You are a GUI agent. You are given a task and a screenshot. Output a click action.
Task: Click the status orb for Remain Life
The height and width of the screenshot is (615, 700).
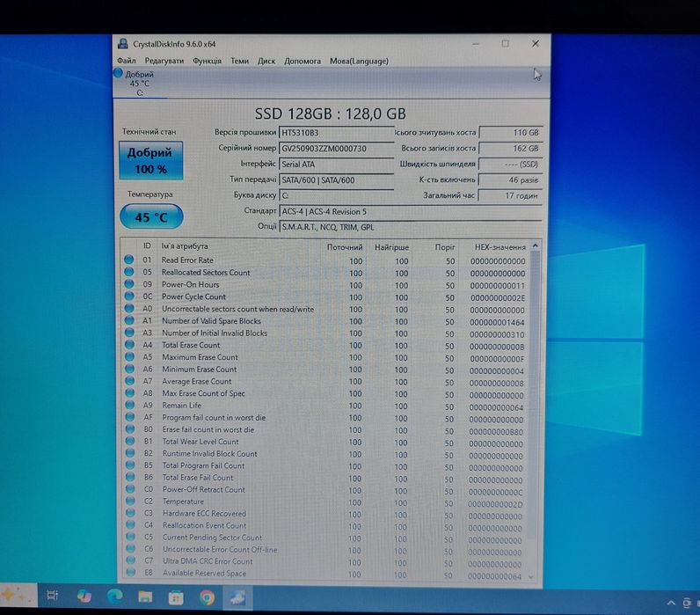coord(130,405)
